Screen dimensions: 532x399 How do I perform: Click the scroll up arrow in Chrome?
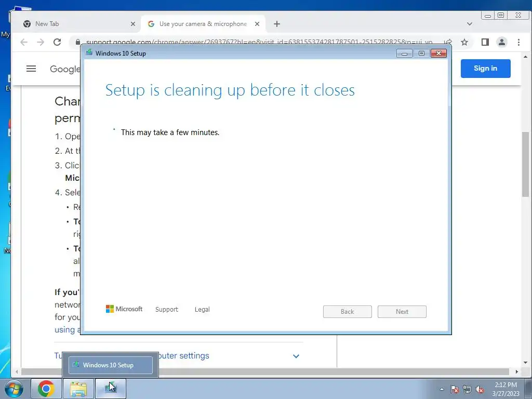click(526, 57)
